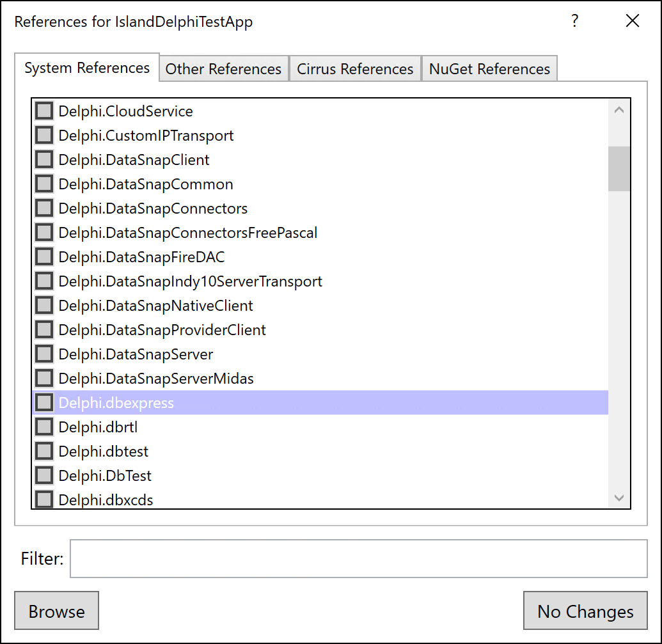Close the References dialog
662x644 pixels.
(x=633, y=20)
